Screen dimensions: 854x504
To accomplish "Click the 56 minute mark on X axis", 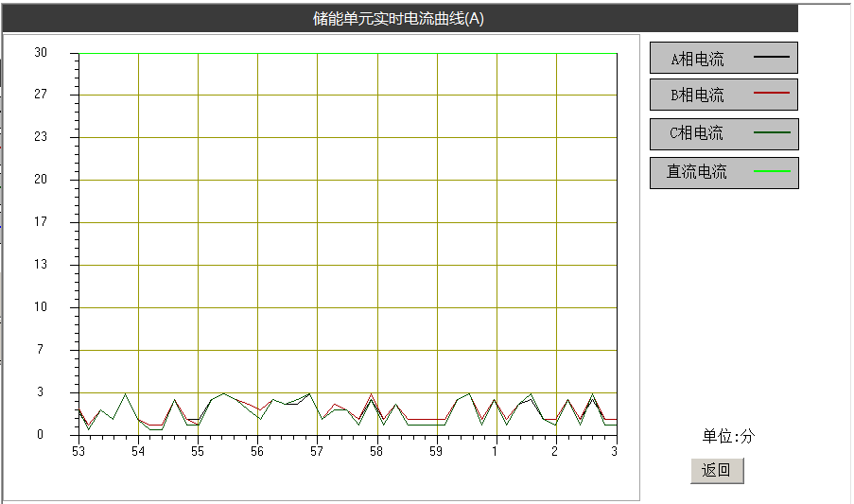I will pyautogui.click(x=257, y=452).
